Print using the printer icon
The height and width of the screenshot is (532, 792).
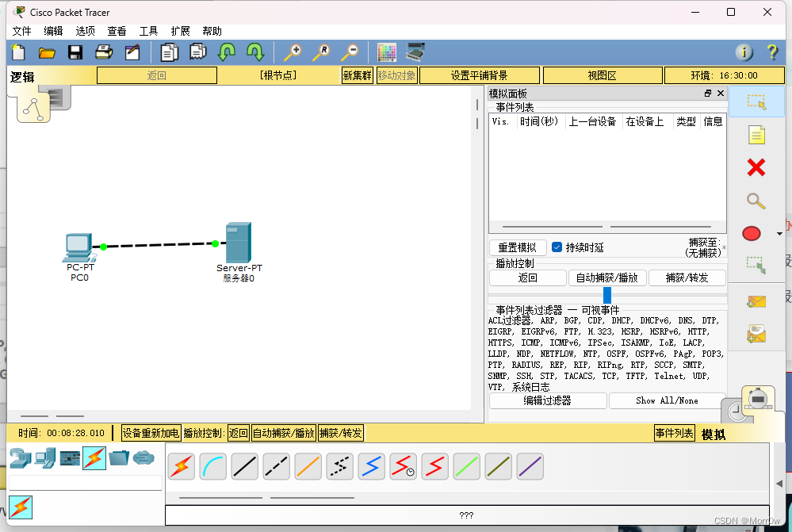coord(104,52)
